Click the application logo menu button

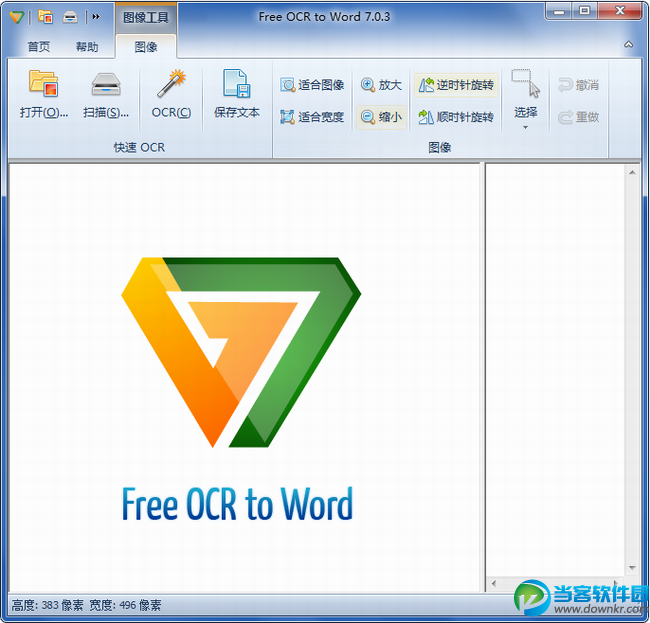(x=17, y=17)
